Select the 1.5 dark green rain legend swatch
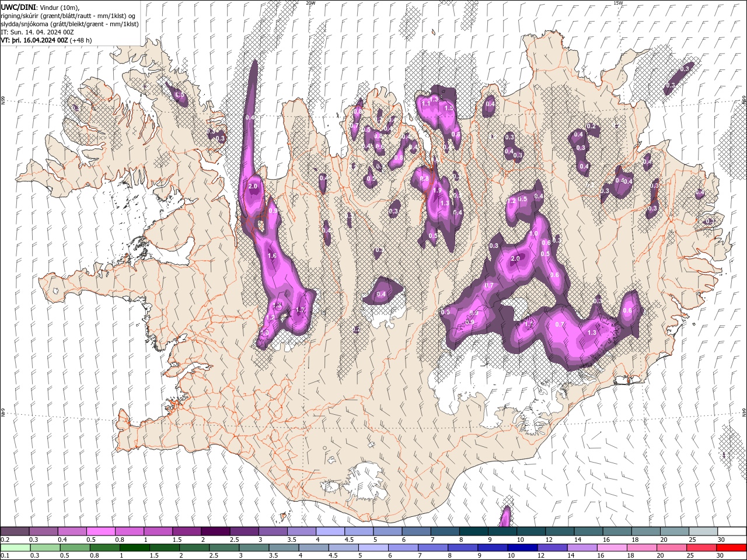 pos(165,548)
